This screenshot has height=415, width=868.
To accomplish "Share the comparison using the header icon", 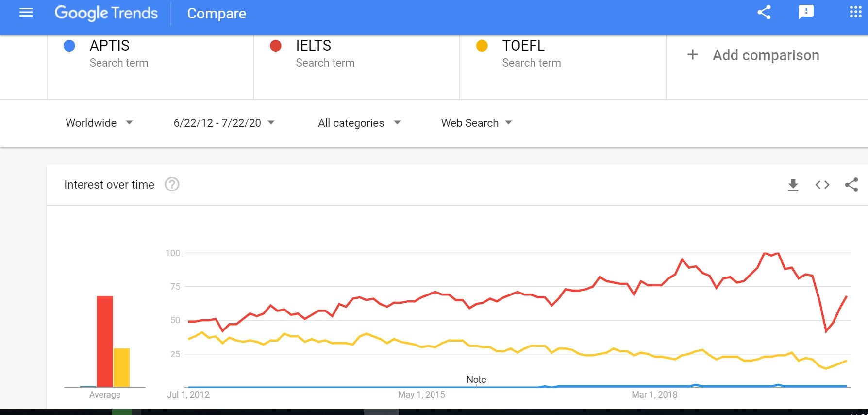I will [764, 12].
